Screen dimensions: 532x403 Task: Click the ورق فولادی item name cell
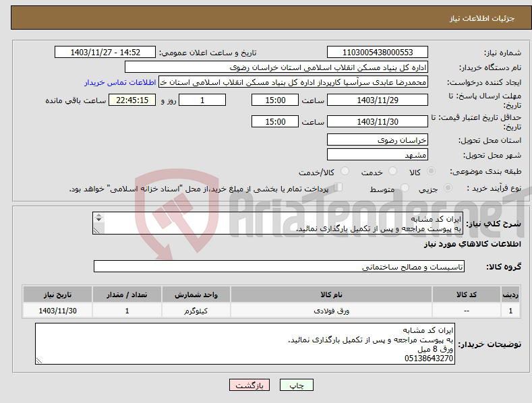pos(331,311)
